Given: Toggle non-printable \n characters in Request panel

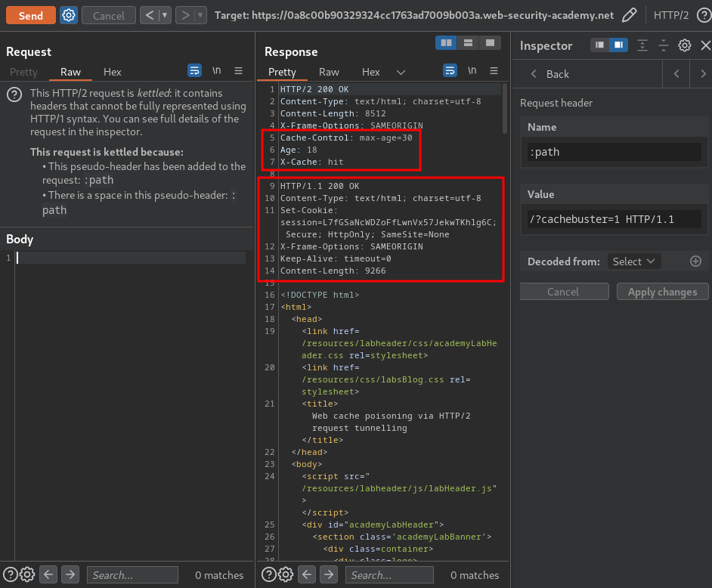Looking at the screenshot, I should tap(217, 71).
